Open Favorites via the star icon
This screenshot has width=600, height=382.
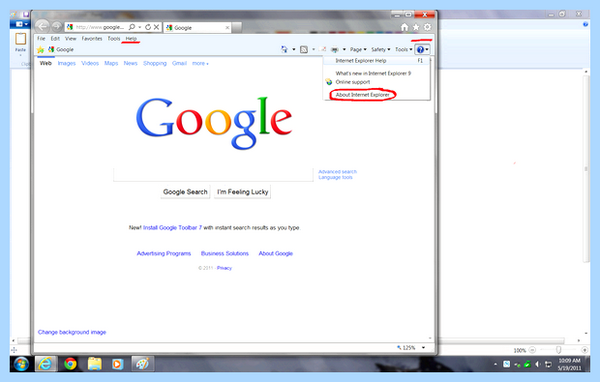click(416, 27)
